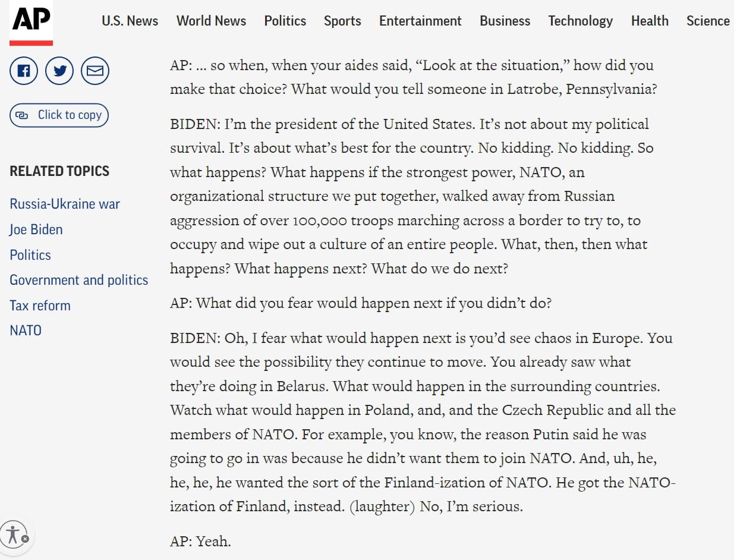734x560 pixels.
Task: Share article via Twitter icon
Action: tap(59, 71)
